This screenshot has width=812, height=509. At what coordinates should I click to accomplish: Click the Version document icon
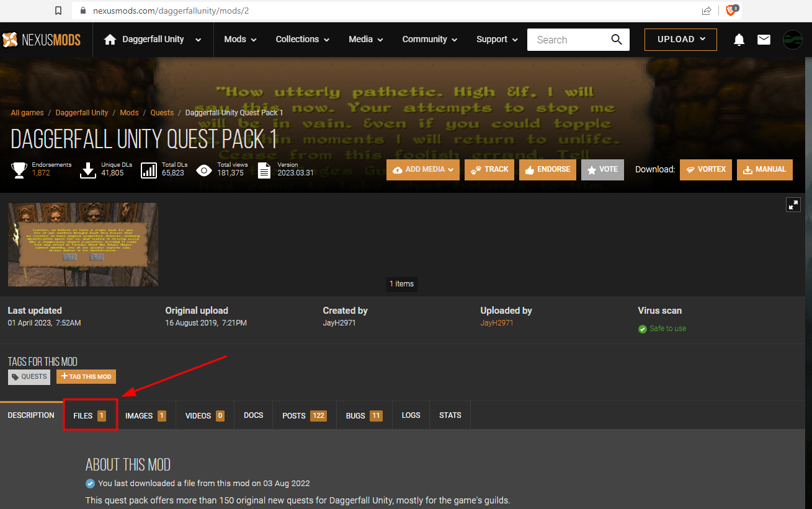(264, 170)
